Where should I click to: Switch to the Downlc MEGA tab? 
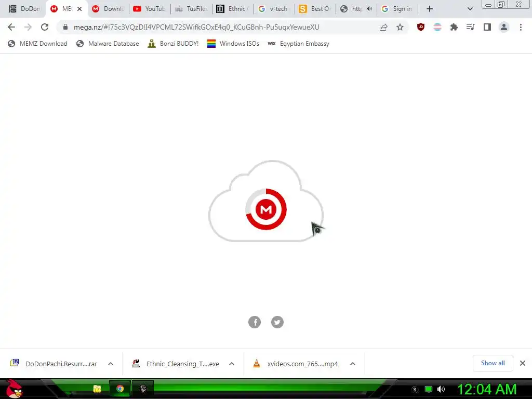pos(109,9)
